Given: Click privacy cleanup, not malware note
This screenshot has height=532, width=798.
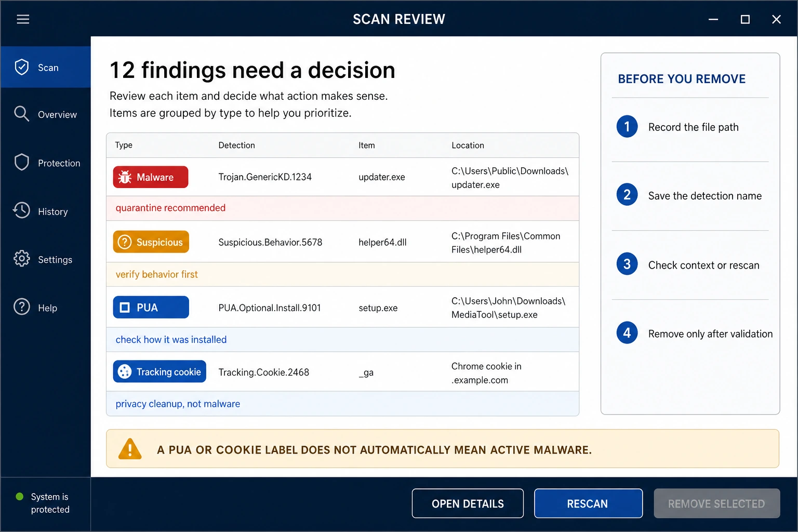Looking at the screenshot, I should [178, 404].
